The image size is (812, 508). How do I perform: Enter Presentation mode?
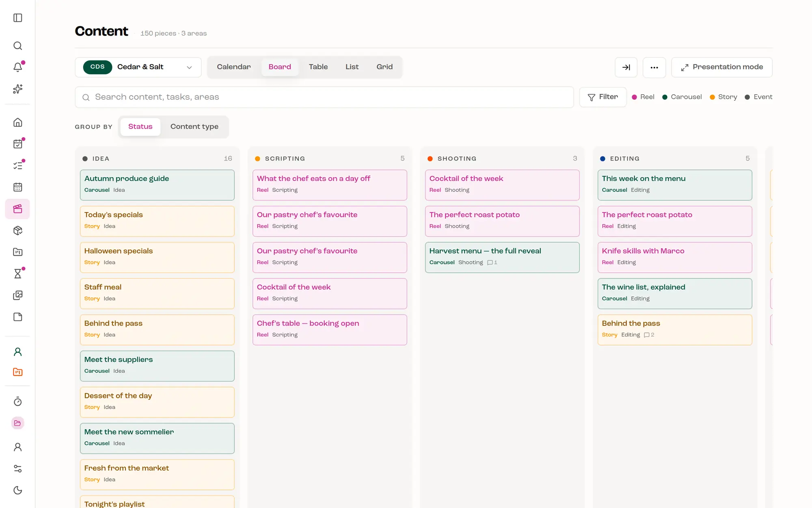tap(722, 67)
